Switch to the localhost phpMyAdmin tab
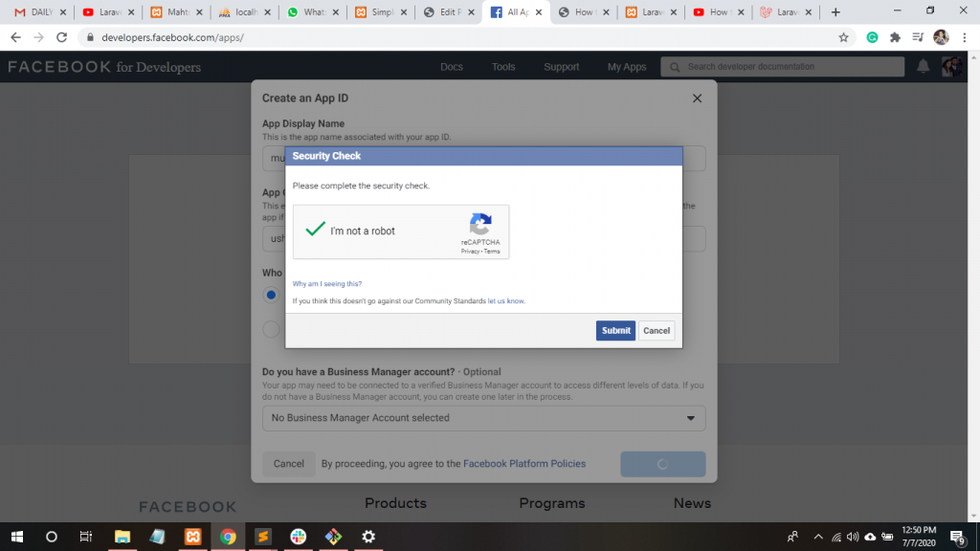980x551 pixels. 244,11
